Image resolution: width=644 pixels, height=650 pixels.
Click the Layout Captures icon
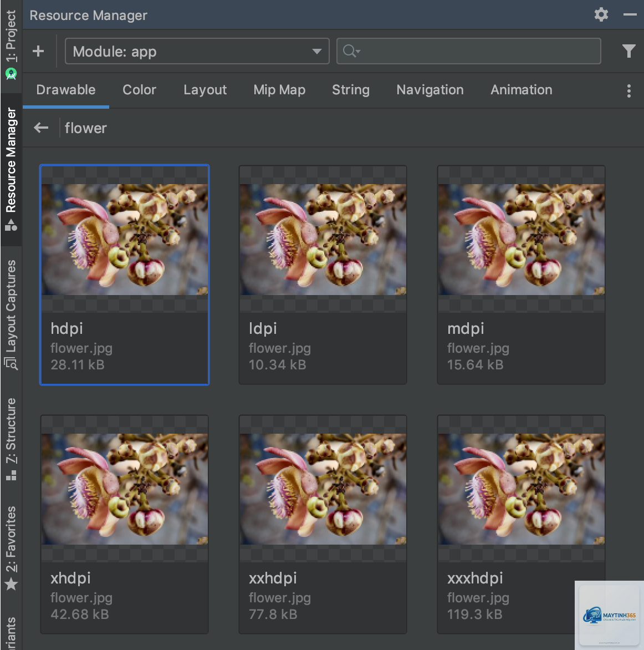[x=11, y=364]
